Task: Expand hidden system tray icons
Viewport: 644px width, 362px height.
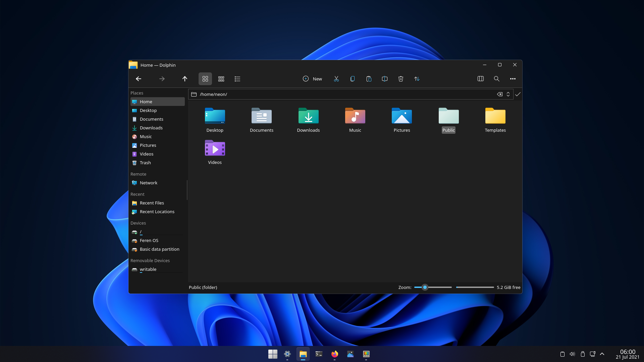Action: pos(602,354)
